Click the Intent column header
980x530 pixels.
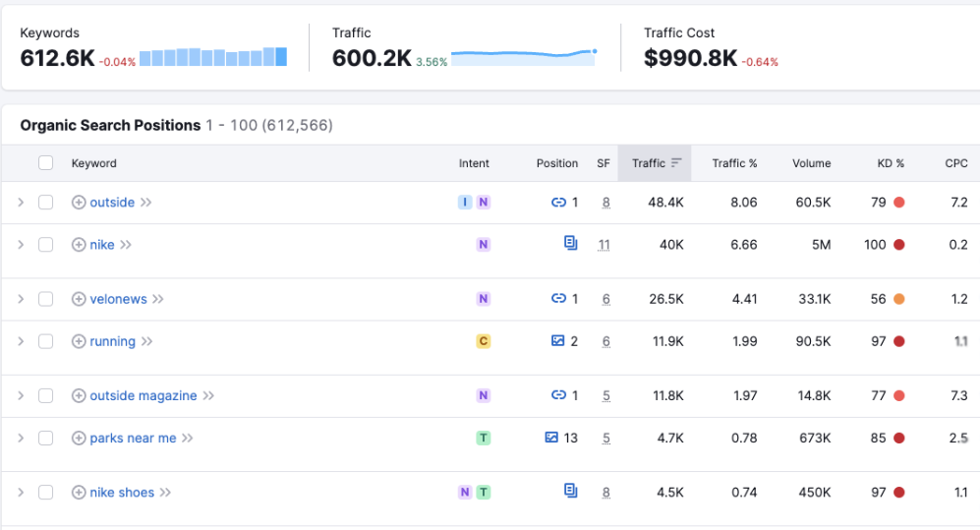(474, 163)
